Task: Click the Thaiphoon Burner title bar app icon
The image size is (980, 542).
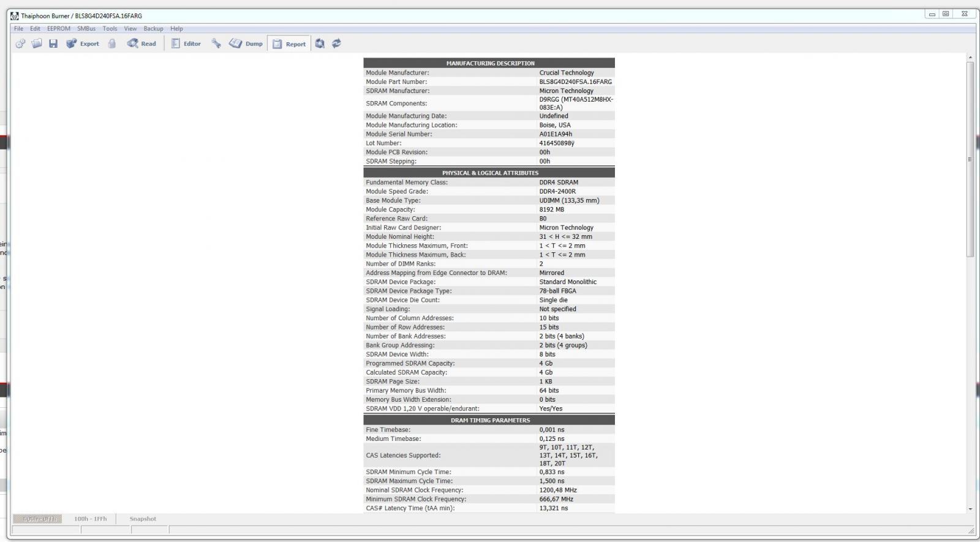Action: 15,16
